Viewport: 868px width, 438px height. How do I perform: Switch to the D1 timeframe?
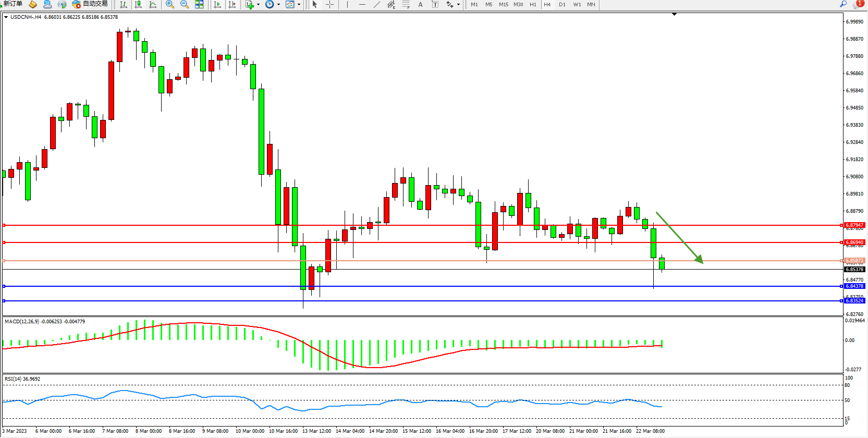(562, 4)
